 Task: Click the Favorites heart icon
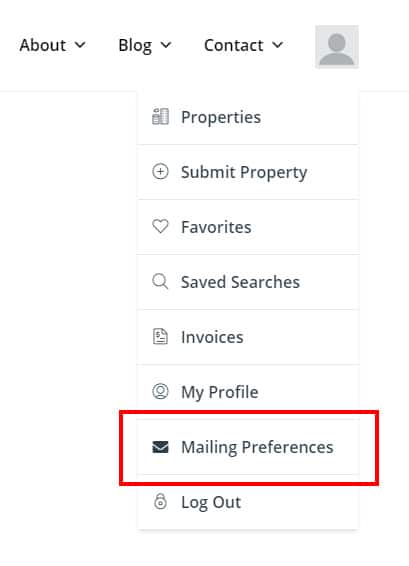pos(160,227)
